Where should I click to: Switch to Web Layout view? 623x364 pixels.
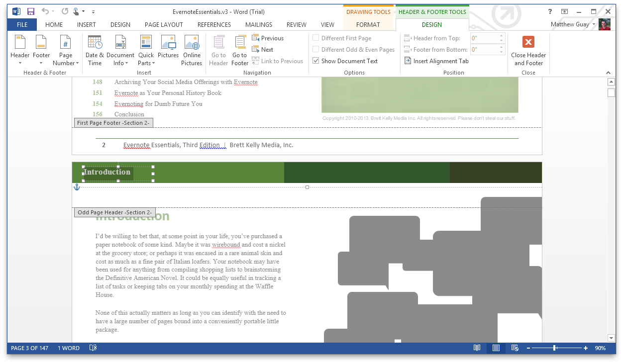click(x=515, y=348)
